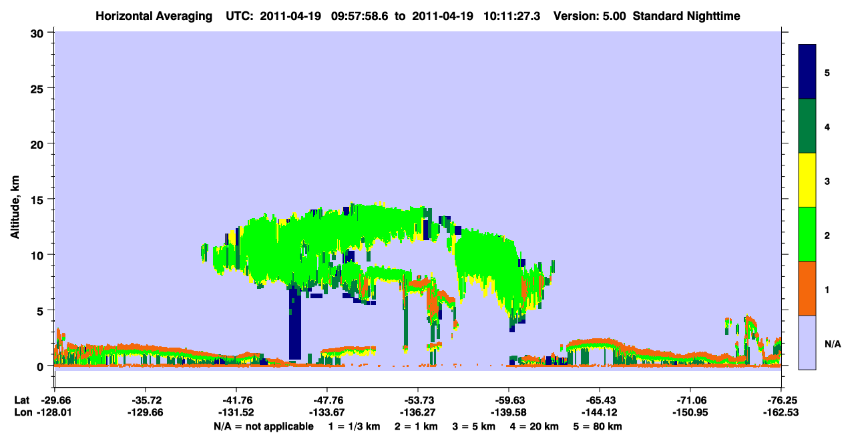Click latitude value '-76.25'

tap(781, 400)
